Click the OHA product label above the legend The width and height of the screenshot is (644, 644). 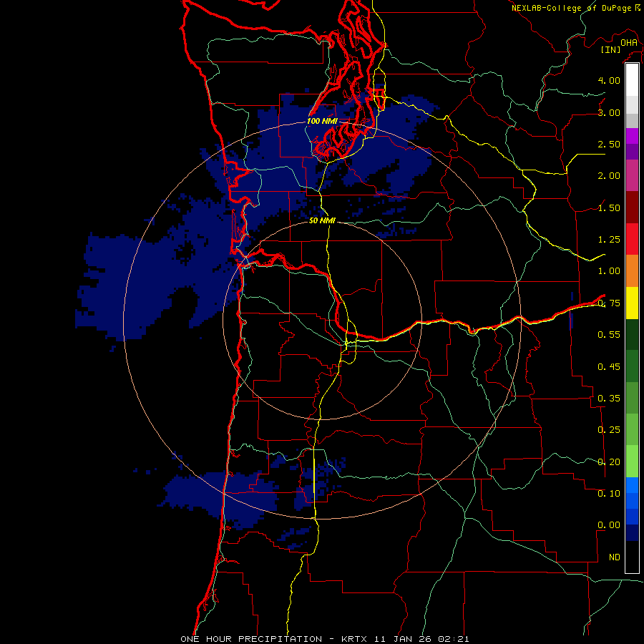click(629, 42)
